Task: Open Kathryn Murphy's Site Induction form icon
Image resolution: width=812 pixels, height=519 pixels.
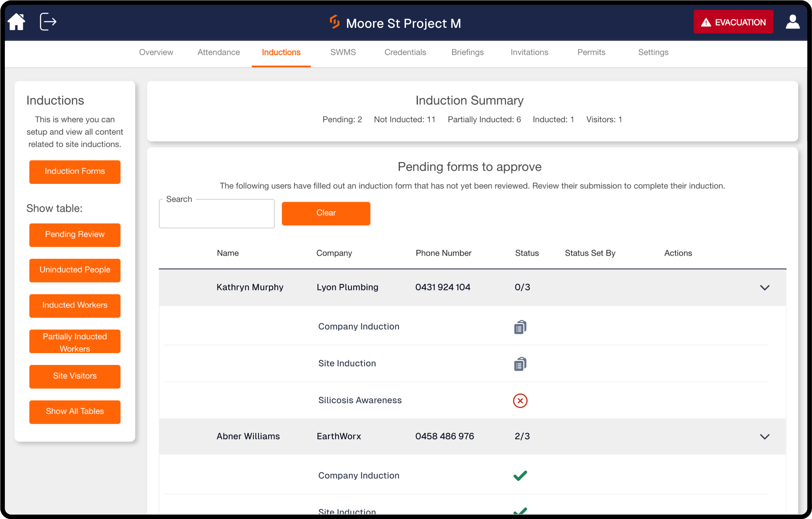Action: (520, 363)
